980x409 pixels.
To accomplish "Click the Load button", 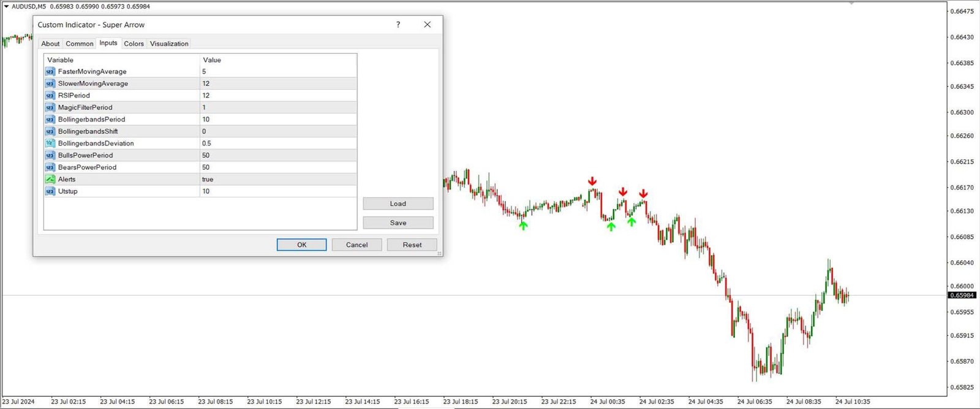I will point(398,204).
